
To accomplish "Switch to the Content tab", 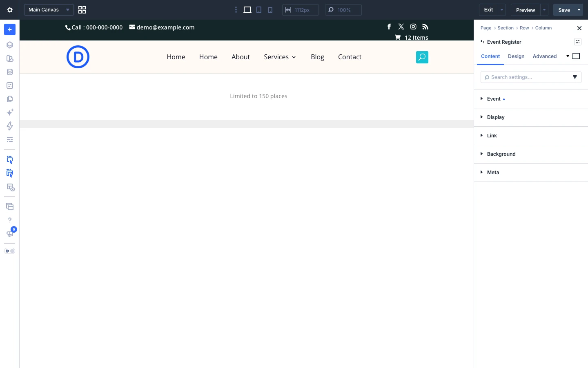I will click(490, 56).
